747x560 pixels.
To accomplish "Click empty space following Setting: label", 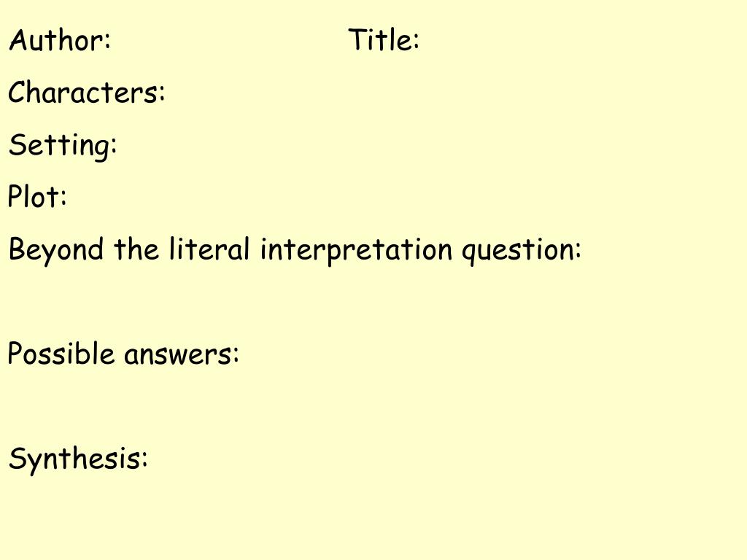I will click(x=429, y=145).
